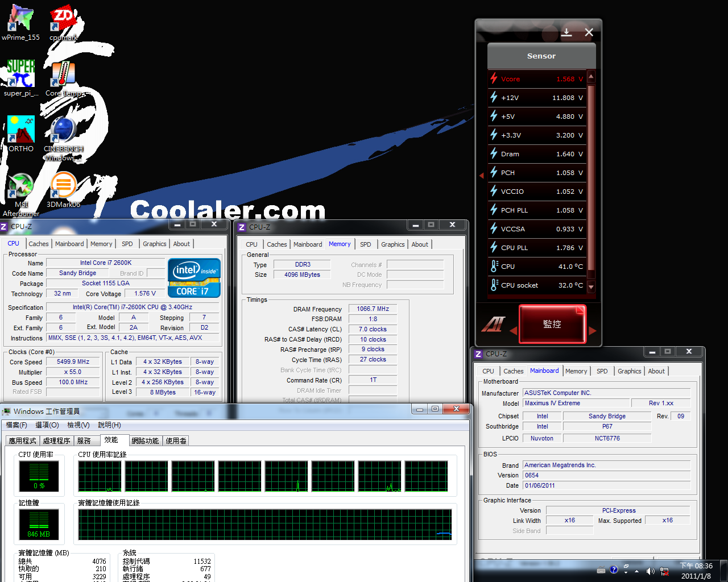Image resolution: width=728 pixels, height=582 pixels.
Task: Show hidden tray icons arrow
Action: coord(636,571)
